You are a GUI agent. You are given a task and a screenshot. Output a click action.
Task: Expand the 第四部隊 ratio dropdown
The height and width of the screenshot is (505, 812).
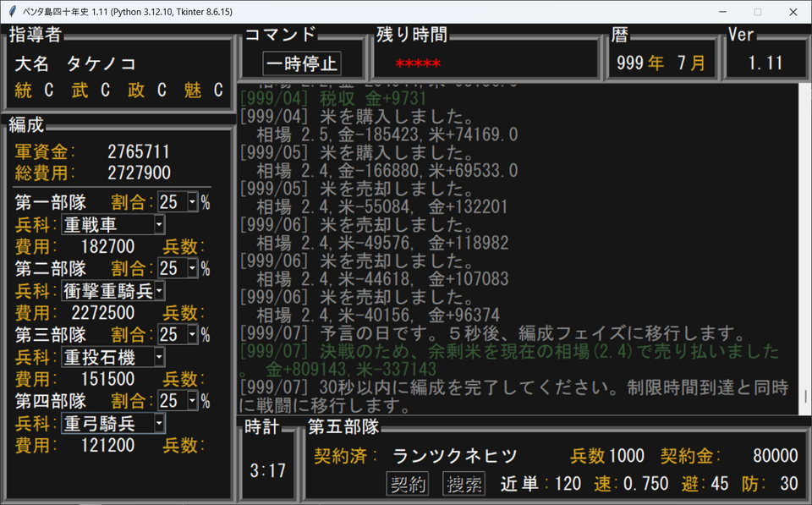(192, 400)
